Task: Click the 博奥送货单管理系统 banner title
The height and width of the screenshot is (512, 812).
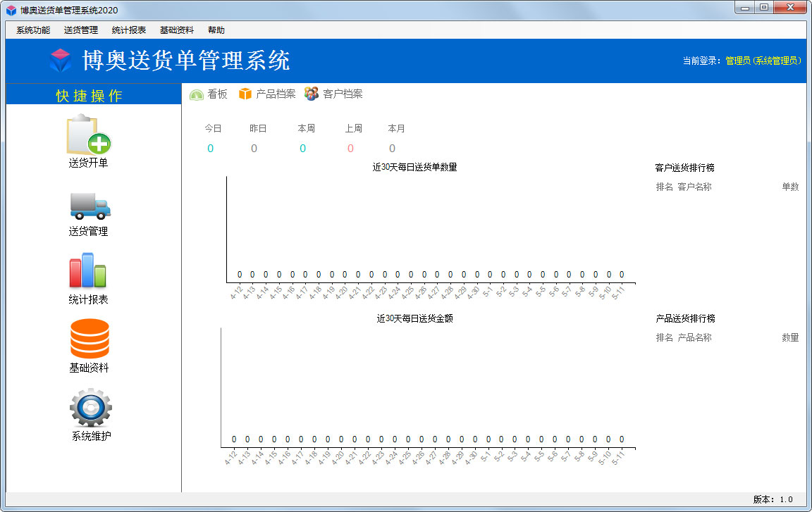Action: coord(186,61)
